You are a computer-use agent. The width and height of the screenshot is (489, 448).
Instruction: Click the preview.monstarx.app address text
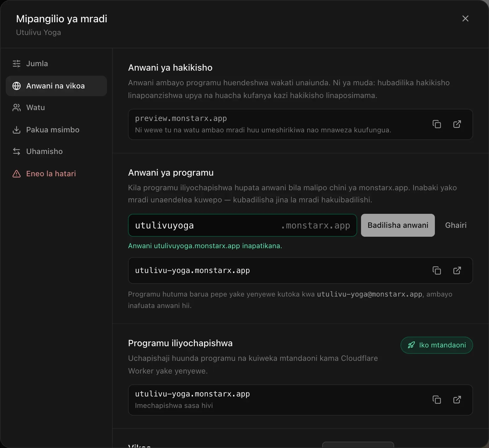(x=181, y=118)
